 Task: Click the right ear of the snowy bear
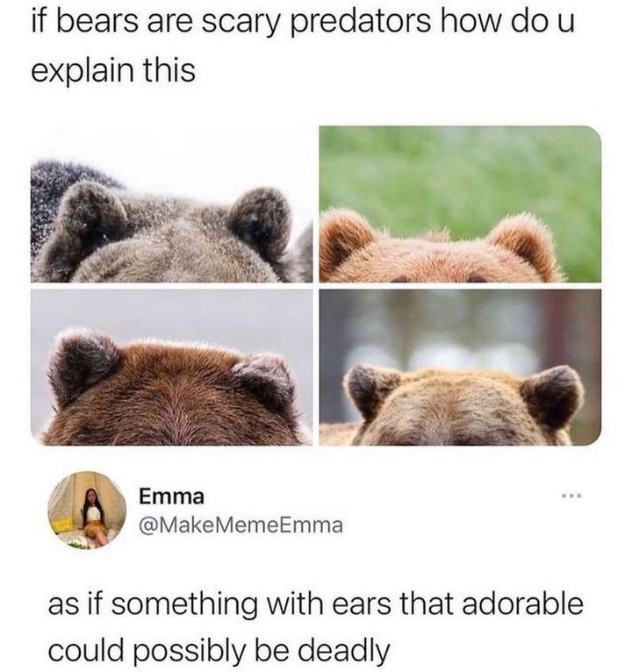260,222
